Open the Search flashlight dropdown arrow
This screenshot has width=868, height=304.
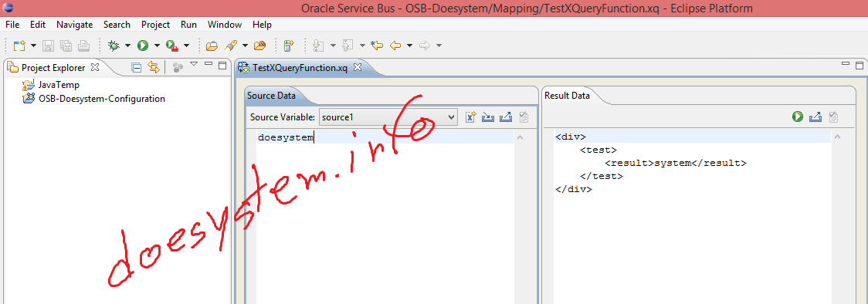tap(246, 46)
